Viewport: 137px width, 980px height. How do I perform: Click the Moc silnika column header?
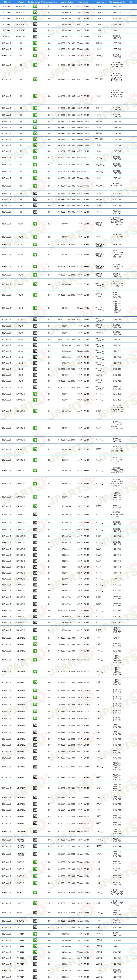[83, 2]
